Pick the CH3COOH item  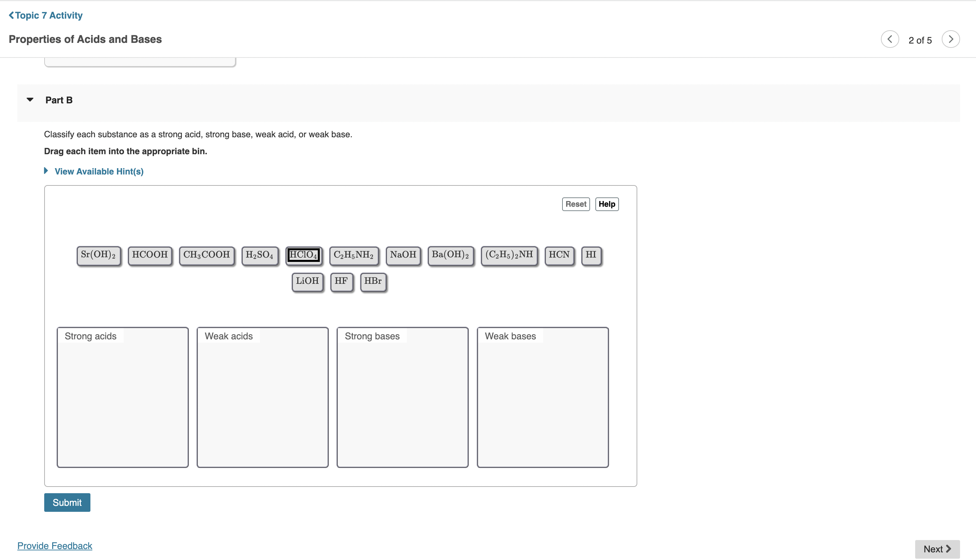(206, 255)
